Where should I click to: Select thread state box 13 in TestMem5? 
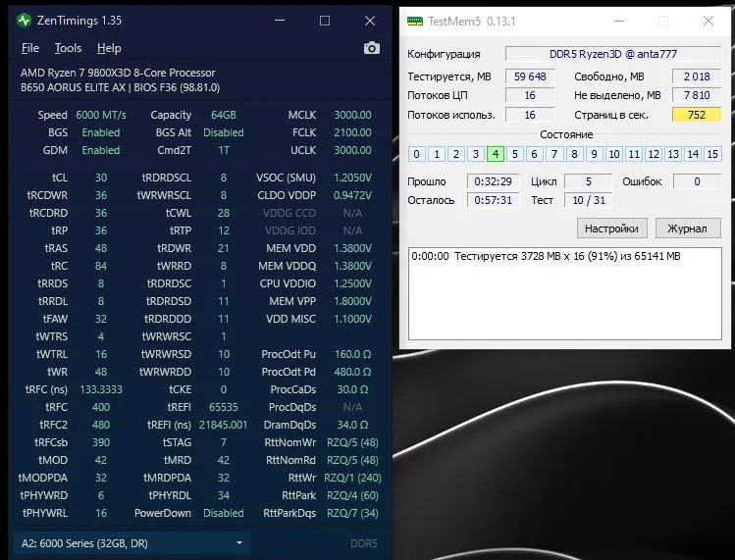[x=673, y=154]
